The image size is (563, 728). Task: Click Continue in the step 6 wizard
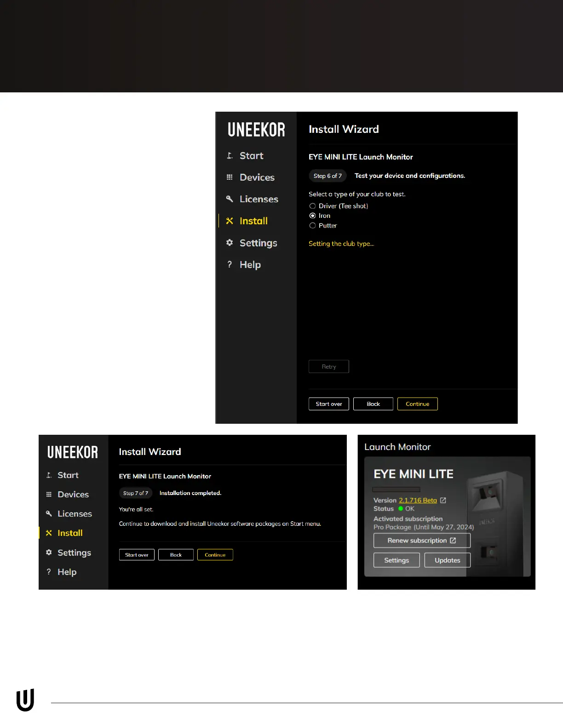tap(418, 404)
